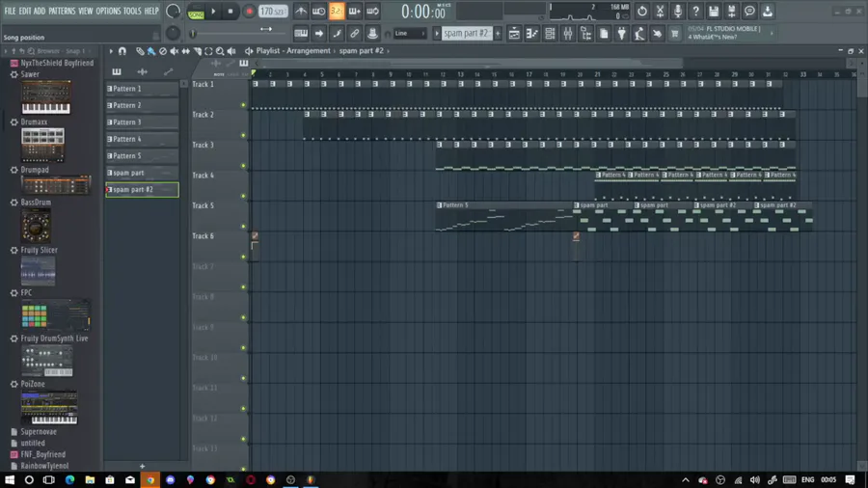Toggle the metronome icon

(301, 11)
